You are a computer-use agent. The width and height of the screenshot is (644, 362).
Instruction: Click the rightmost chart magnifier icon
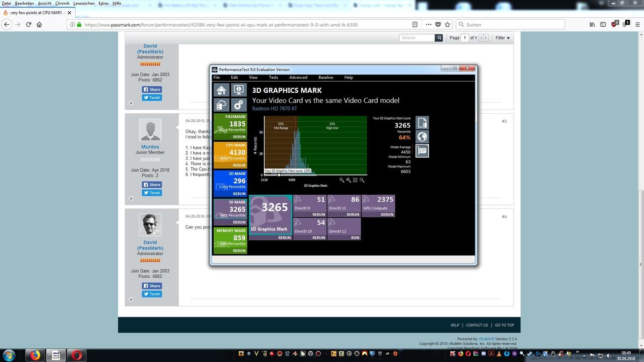tap(362, 180)
